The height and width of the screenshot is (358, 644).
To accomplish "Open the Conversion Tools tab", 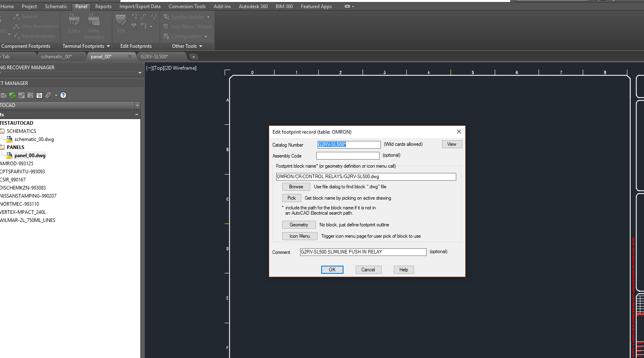I will click(x=187, y=6).
